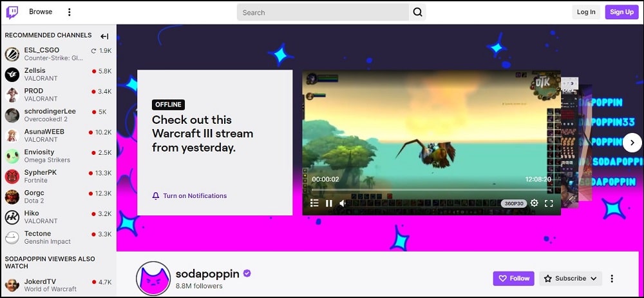Open channel options three-dot menu
This screenshot has height=298, width=644.
pos(612,279)
